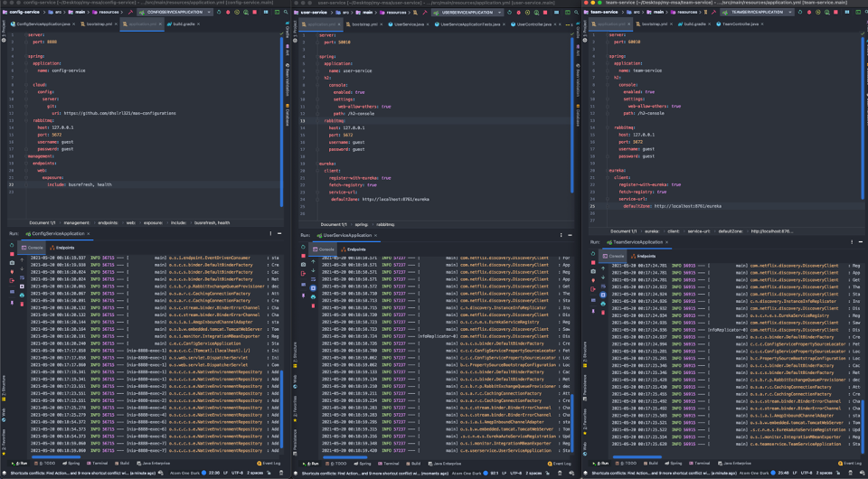Open USERSERVICEAPPLICATION run configuration dropdown
Image resolution: width=868 pixels, height=479 pixels.
coord(467,12)
